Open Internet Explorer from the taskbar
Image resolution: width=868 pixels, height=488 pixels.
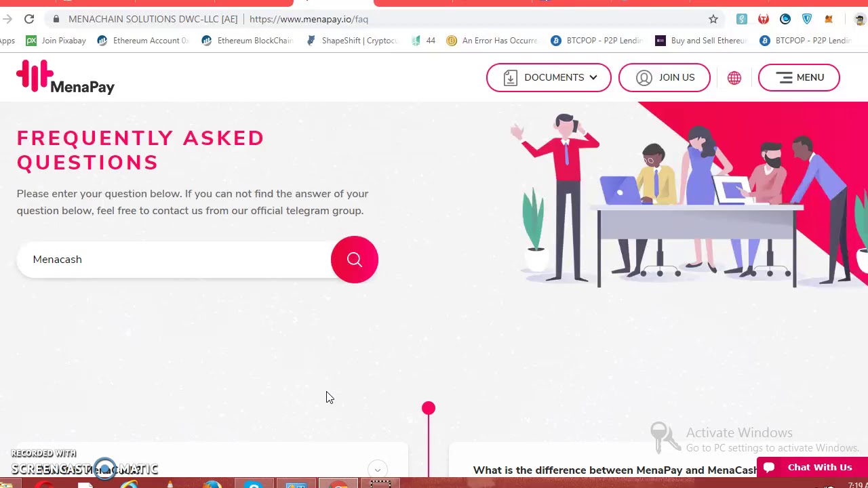click(x=127, y=484)
